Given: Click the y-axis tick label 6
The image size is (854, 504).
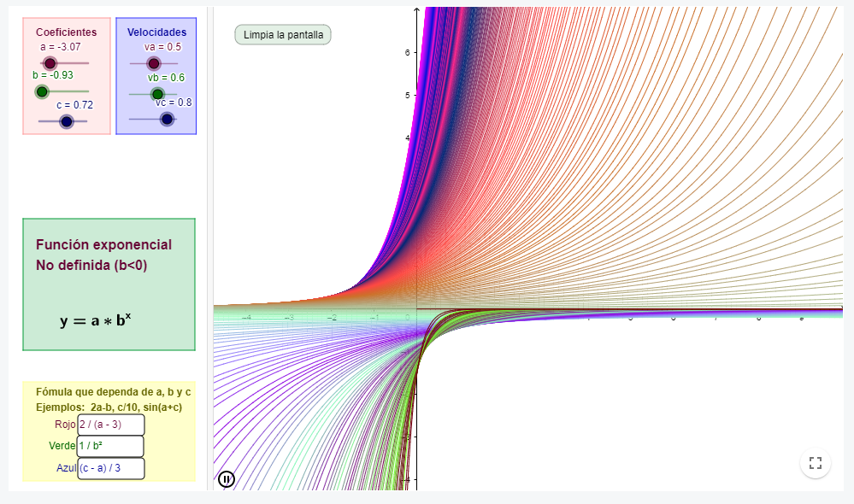Looking at the screenshot, I should tap(408, 52).
